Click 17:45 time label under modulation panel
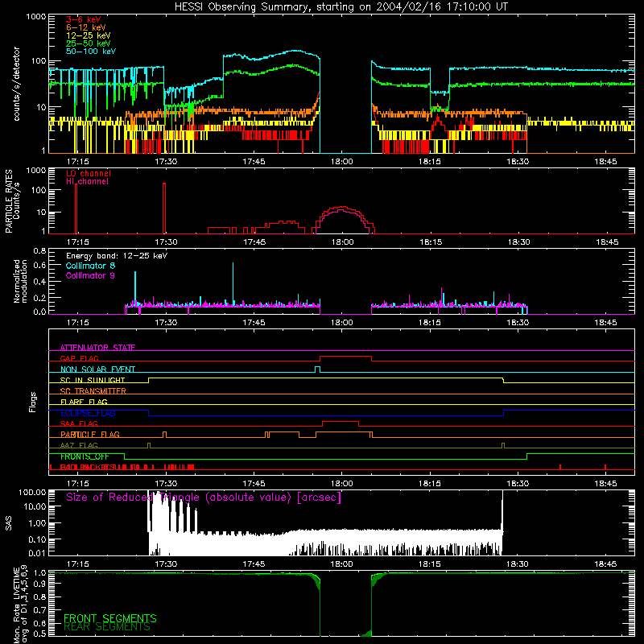The height and width of the screenshot is (644, 644). pos(254,323)
